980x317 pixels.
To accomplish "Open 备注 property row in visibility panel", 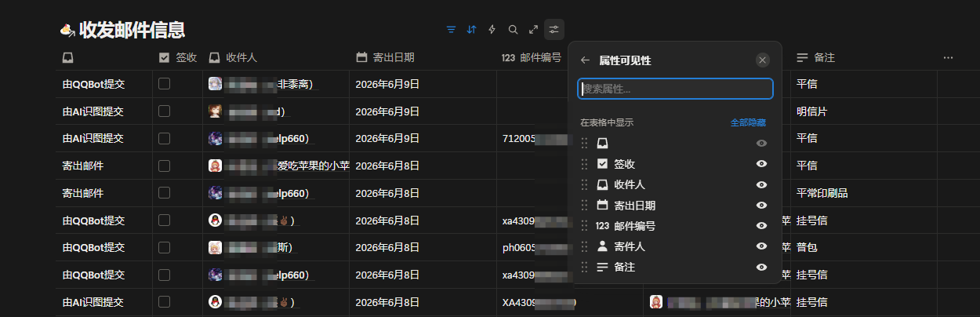I will point(674,267).
